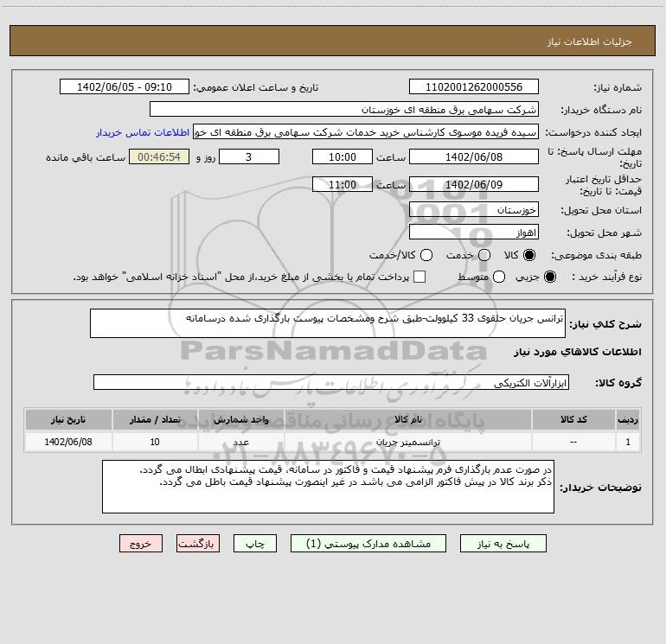666x644 pixels.
Task: Click the شهر محل تحویل field showing اهواز
Action: pos(473,233)
